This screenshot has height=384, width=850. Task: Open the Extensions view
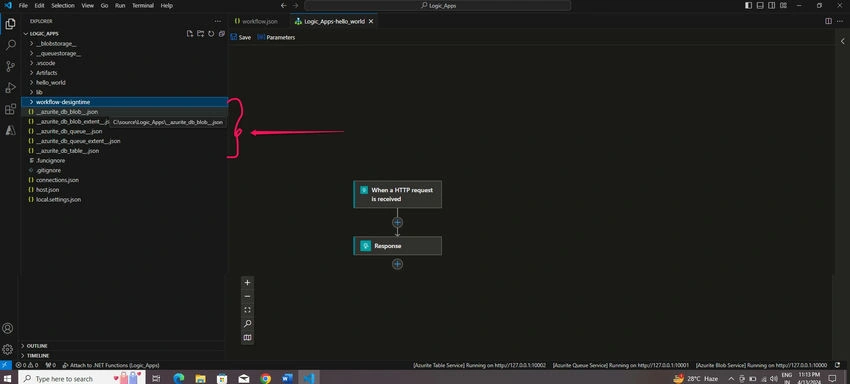[x=10, y=109]
